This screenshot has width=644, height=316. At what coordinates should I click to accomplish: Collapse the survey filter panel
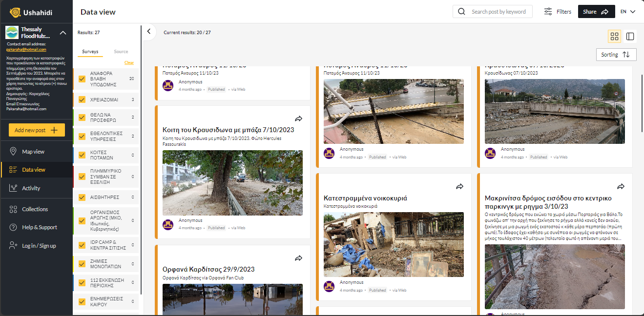click(149, 32)
